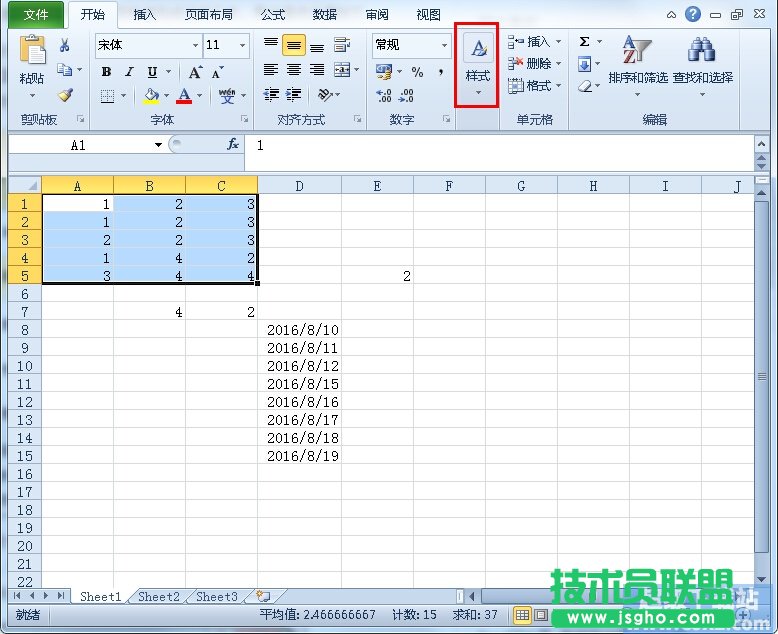
Task: Select row 8 header
Action: (24, 330)
